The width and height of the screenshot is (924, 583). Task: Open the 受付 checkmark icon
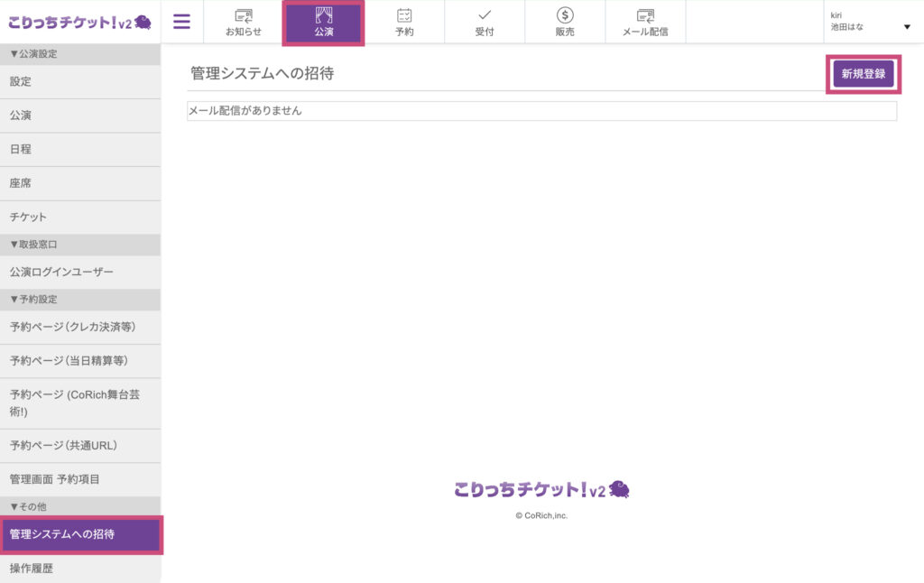(x=485, y=22)
